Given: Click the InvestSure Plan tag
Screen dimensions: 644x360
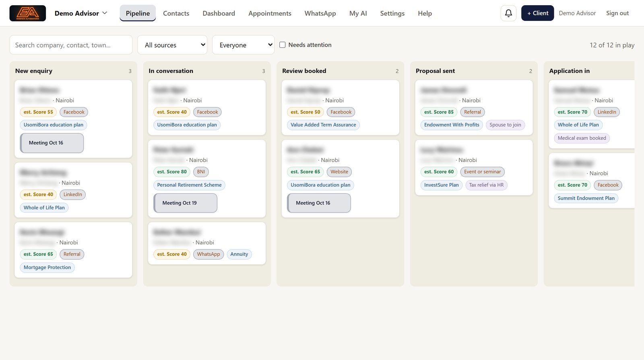Looking at the screenshot, I should pos(441,185).
